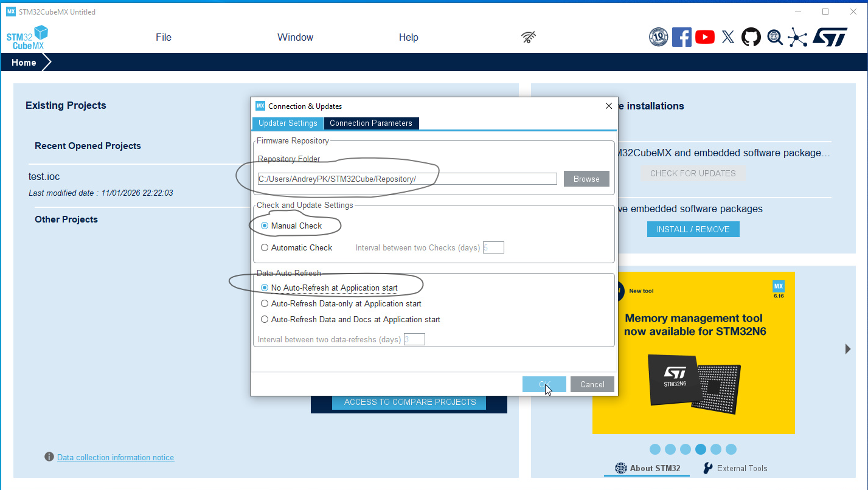Close the Connection & Updates dialog
Screen dimensions: 868x490
coord(609,106)
